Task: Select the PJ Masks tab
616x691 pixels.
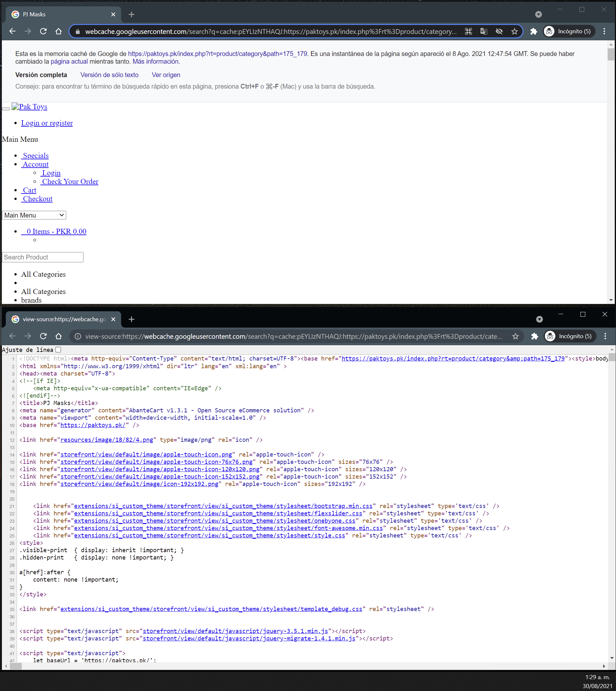Action: (60, 14)
